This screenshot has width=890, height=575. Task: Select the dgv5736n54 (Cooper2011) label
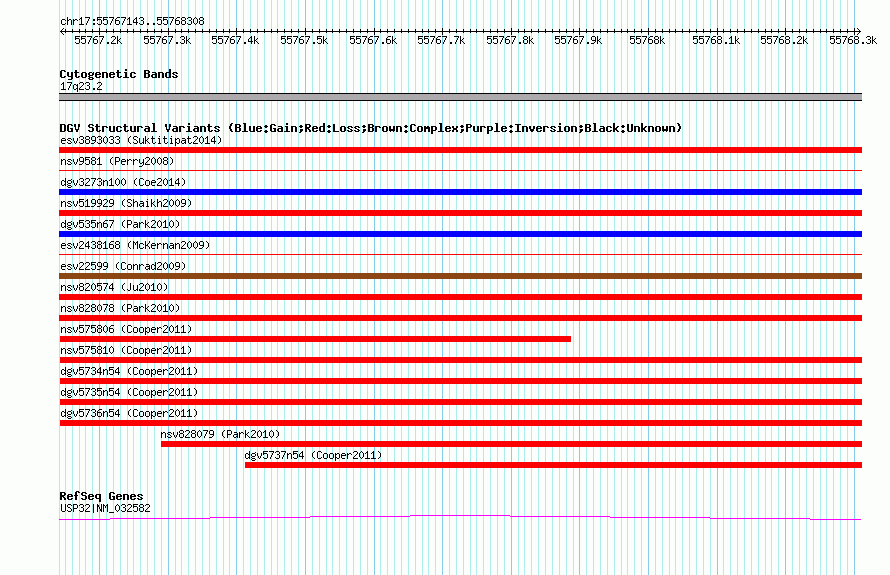[129, 413]
